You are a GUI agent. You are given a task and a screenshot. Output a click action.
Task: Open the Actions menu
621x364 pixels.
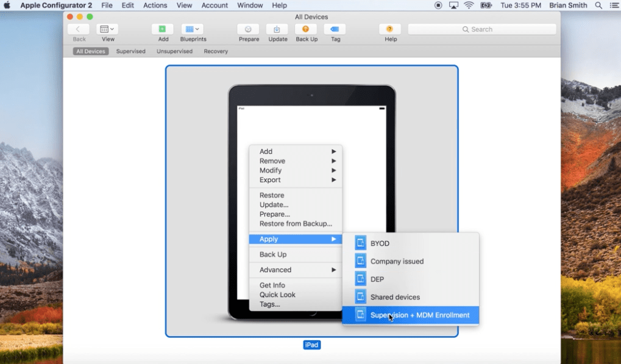tap(155, 5)
